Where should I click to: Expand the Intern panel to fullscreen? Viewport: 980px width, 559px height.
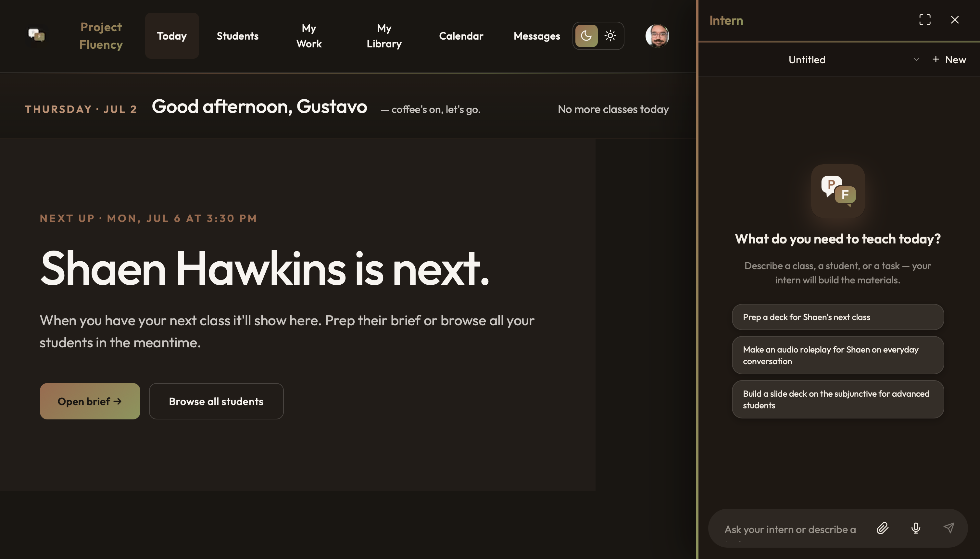(x=925, y=20)
